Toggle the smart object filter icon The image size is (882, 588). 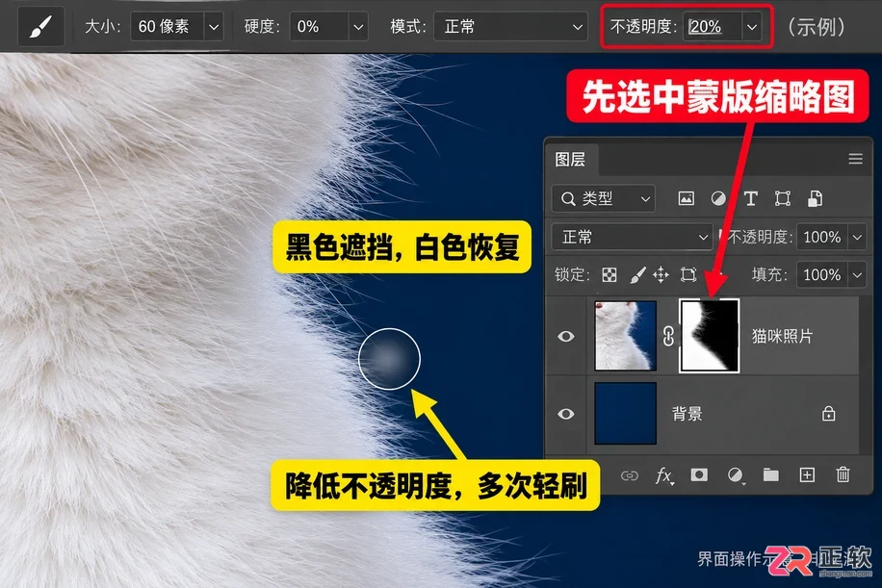pos(815,198)
